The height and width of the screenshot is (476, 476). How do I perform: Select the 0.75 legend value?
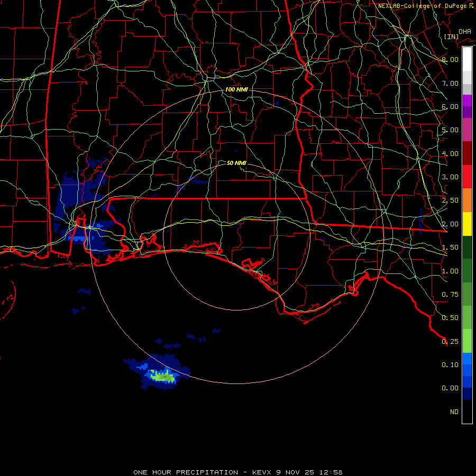(450, 295)
